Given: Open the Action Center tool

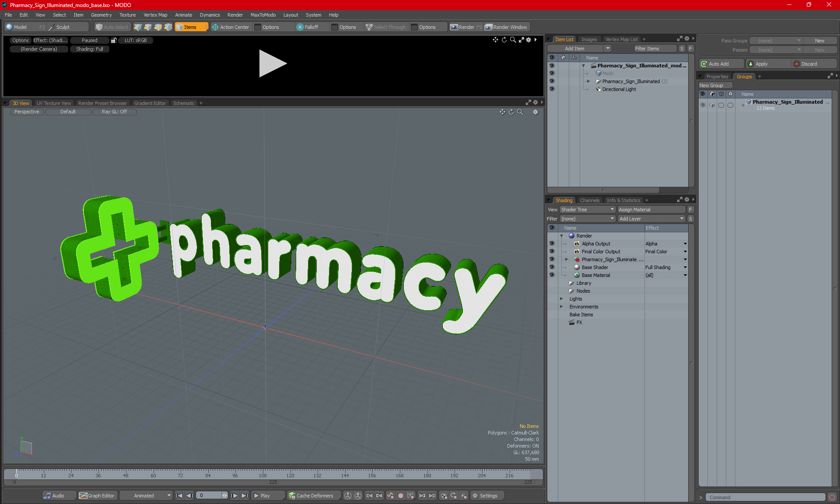Looking at the screenshot, I should (x=231, y=27).
